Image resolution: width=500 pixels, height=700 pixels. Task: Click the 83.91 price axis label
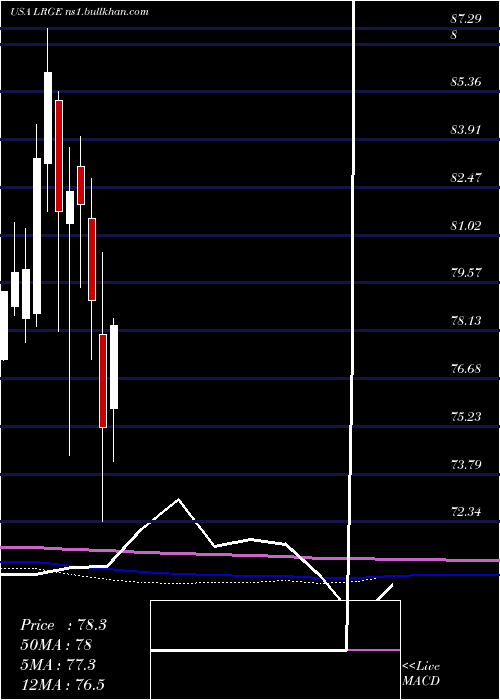tap(466, 130)
